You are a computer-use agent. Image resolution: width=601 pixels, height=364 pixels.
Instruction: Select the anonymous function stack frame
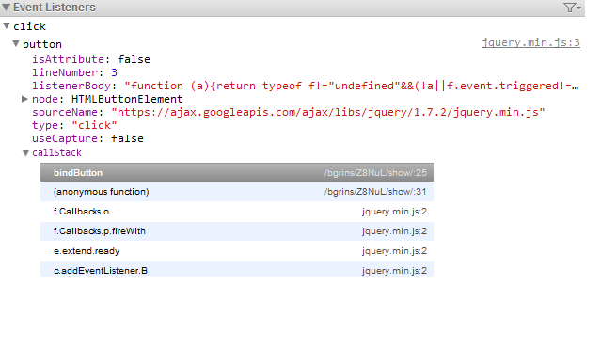[237, 192]
